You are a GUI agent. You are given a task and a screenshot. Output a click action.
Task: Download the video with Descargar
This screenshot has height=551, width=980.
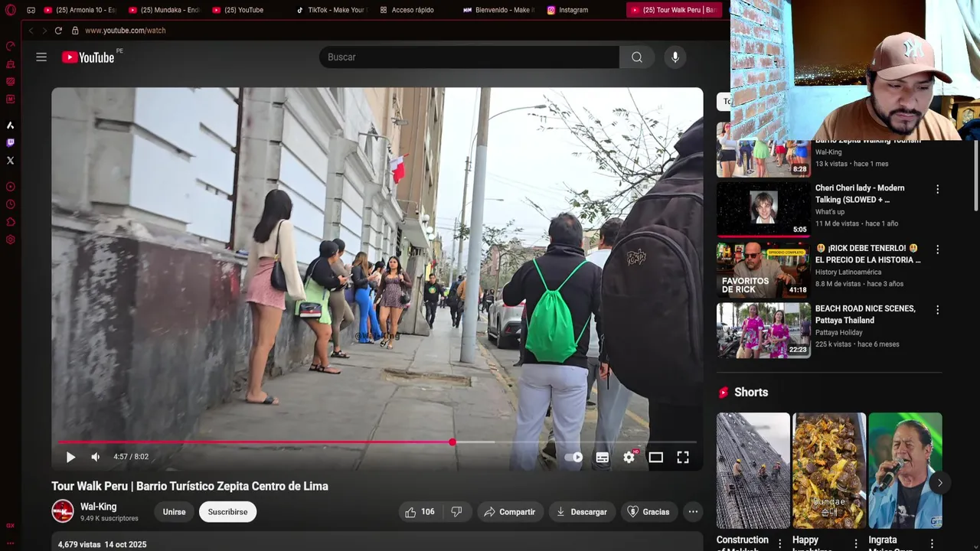click(582, 512)
